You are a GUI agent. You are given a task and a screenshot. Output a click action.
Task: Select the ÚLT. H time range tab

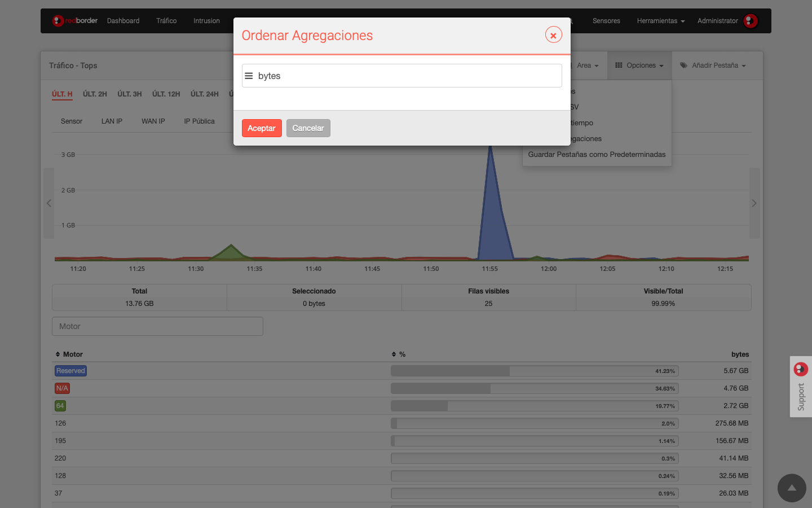pos(62,94)
